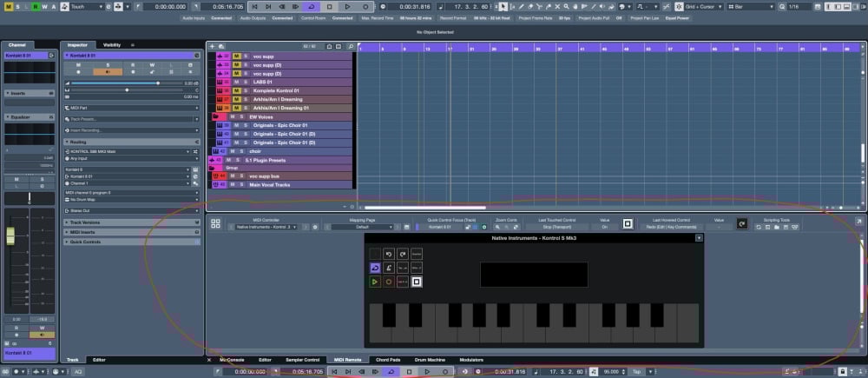This screenshot has width=868, height=378.
Task: Solo the Komplete Kontrol 01 track
Action: [246, 90]
